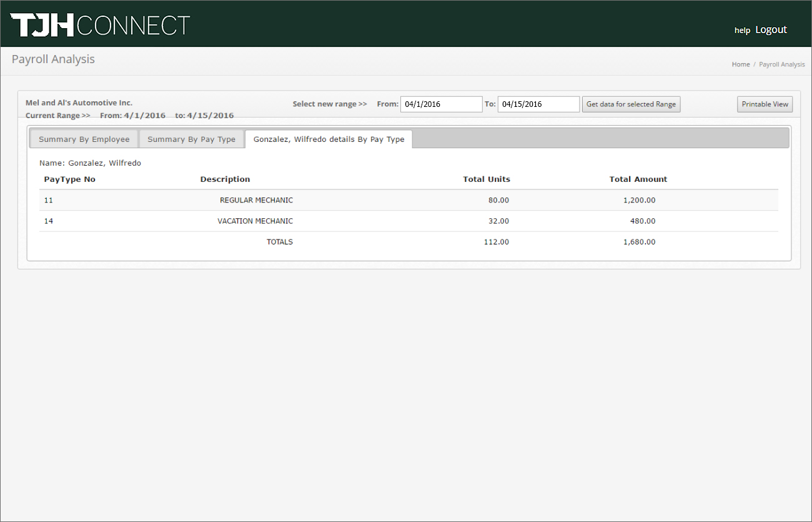Click the To date input field

point(538,104)
